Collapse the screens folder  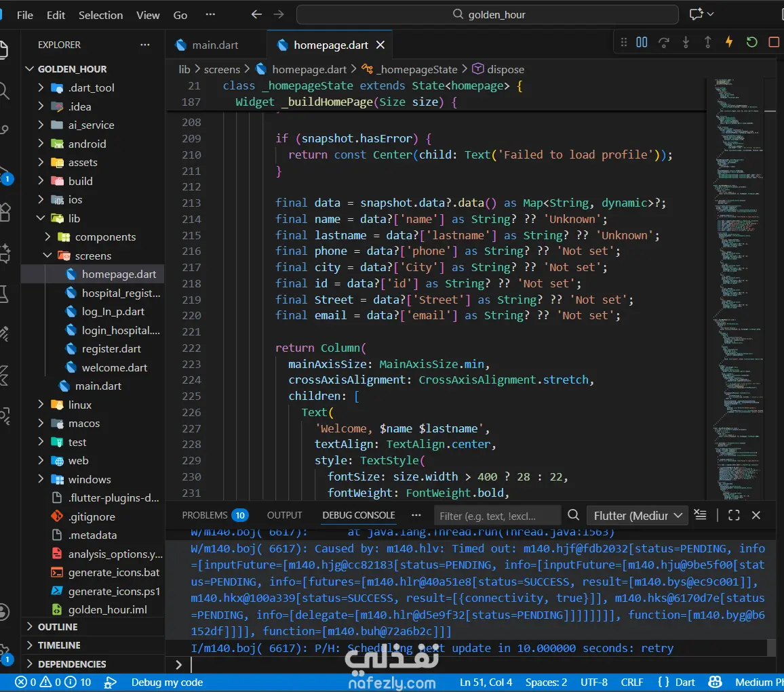tap(47, 256)
